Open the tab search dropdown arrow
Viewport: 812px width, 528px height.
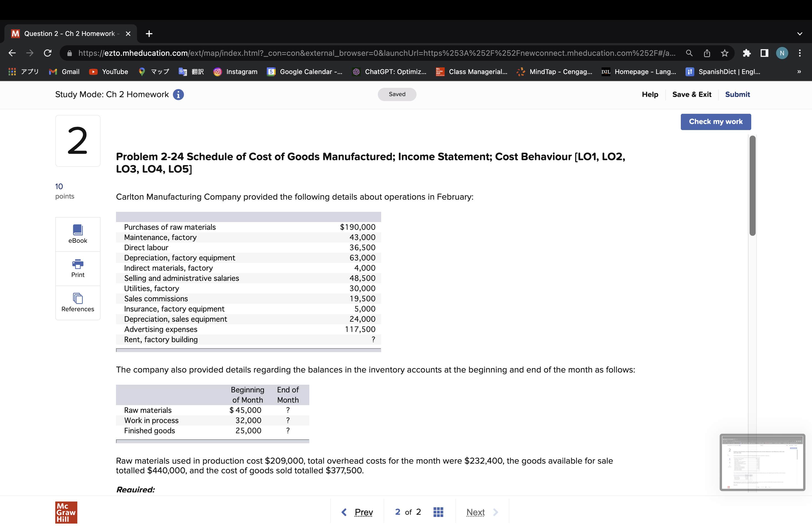[799, 34]
